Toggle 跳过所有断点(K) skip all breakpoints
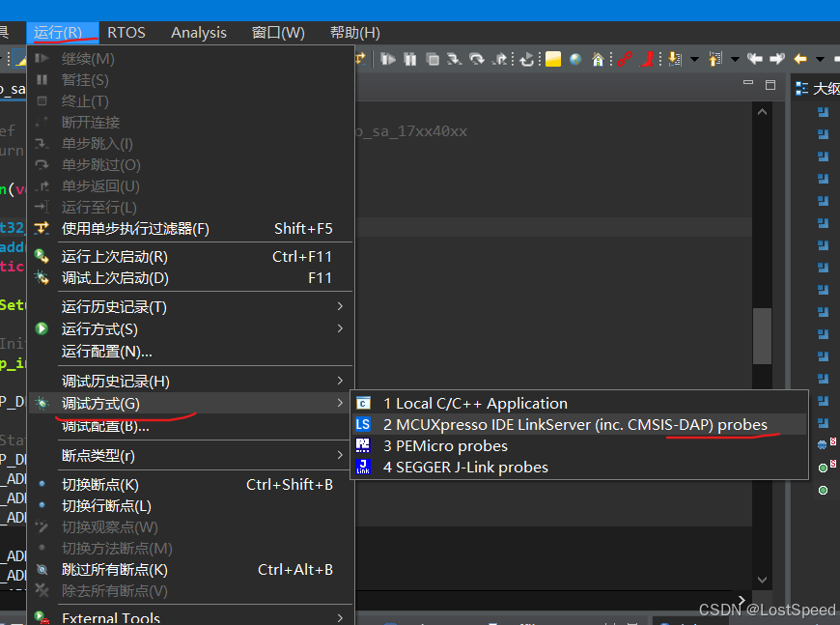The image size is (840, 625). 189,569
